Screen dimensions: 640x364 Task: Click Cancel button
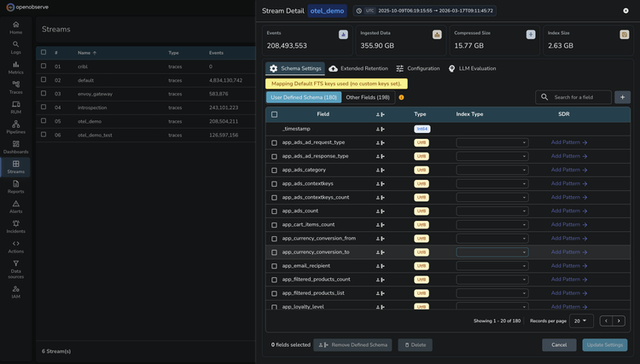pos(559,345)
